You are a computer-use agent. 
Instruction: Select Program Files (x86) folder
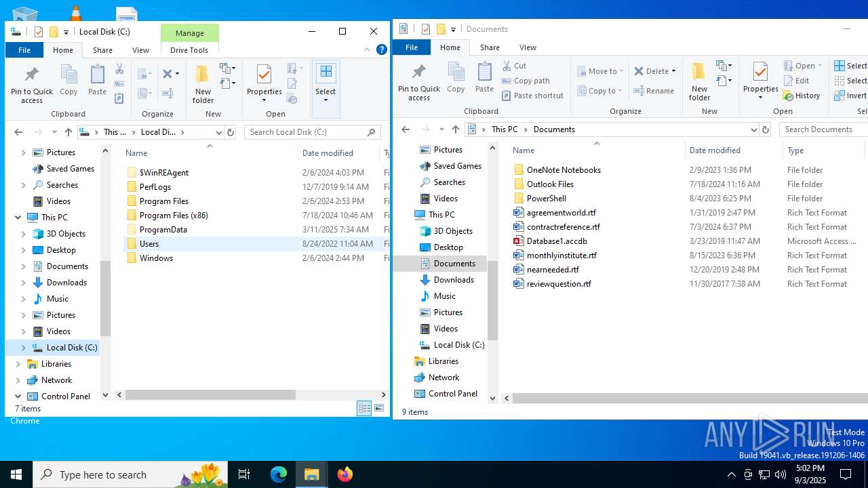coord(174,216)
